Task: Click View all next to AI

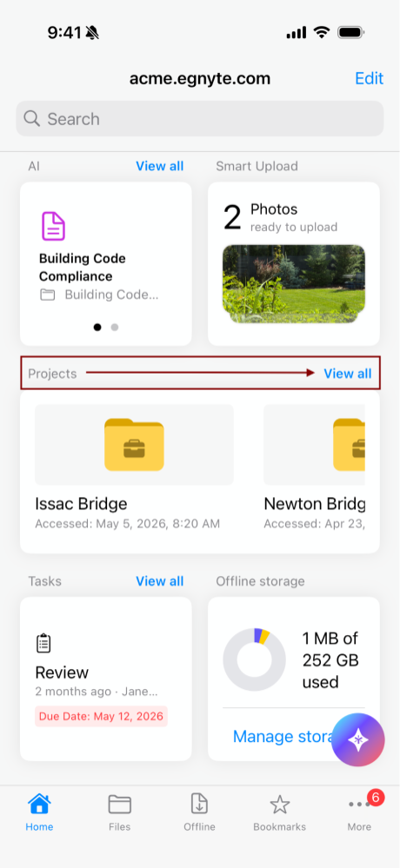Action: click(159, 166)
